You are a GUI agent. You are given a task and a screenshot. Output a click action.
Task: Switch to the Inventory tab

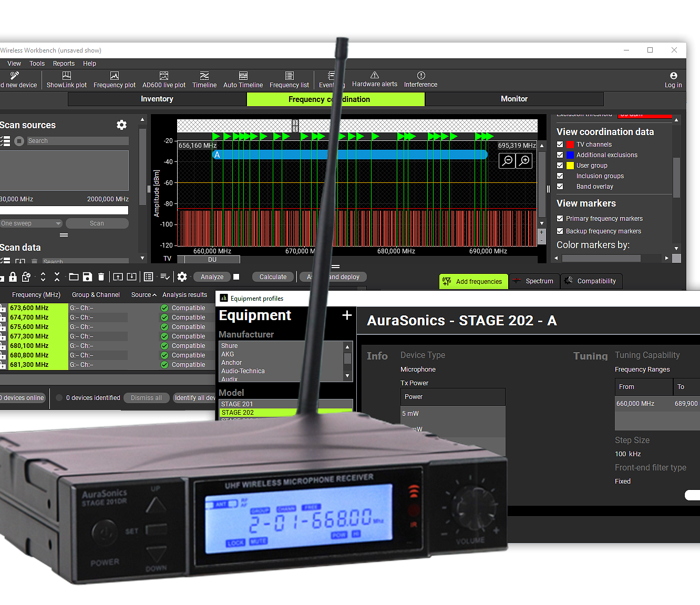pyautogui.click(x=157, y=99)
